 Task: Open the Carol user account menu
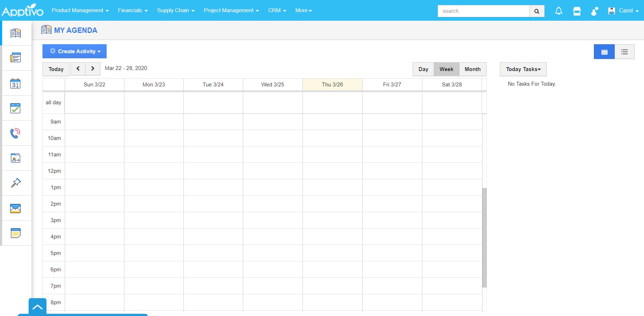click(624, 11)
